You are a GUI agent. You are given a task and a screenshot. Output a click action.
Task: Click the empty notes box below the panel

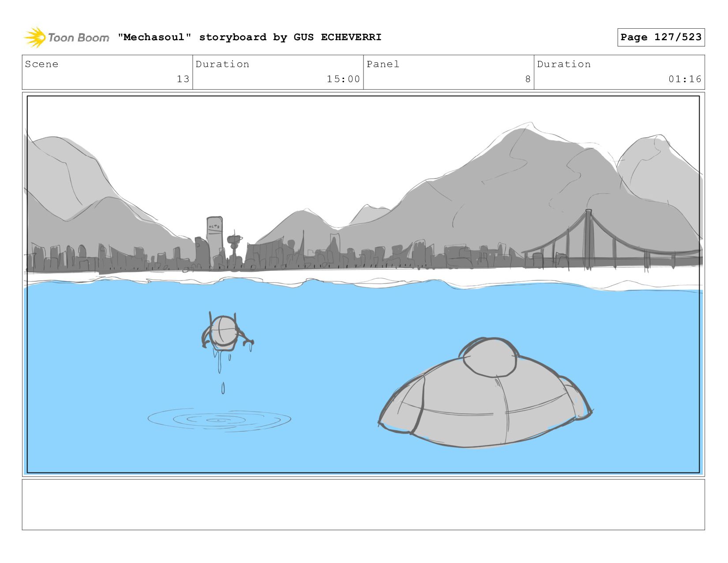[x=363, y=505]
